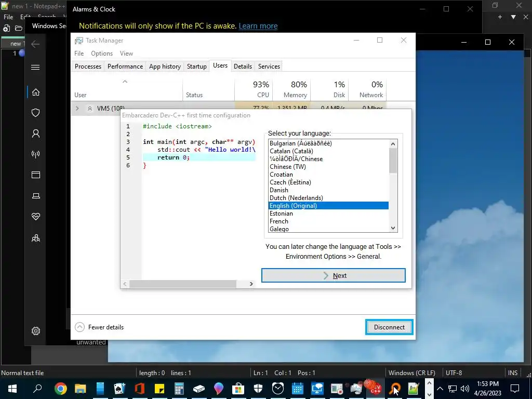Open Alarms & Clock taskbar icon
The image size is (532, 399).
click(x=278, y=389)
